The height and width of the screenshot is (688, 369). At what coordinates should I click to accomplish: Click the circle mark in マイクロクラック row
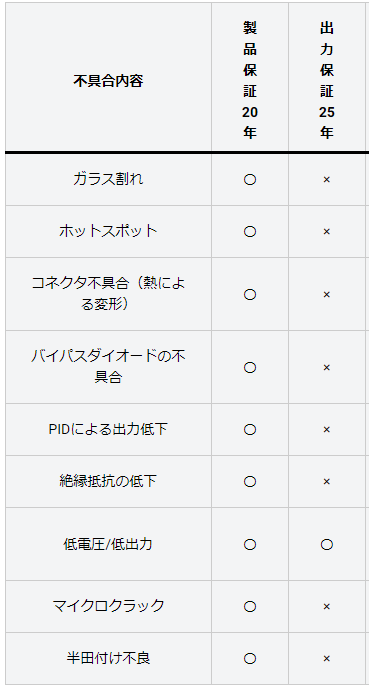point(250,606)
